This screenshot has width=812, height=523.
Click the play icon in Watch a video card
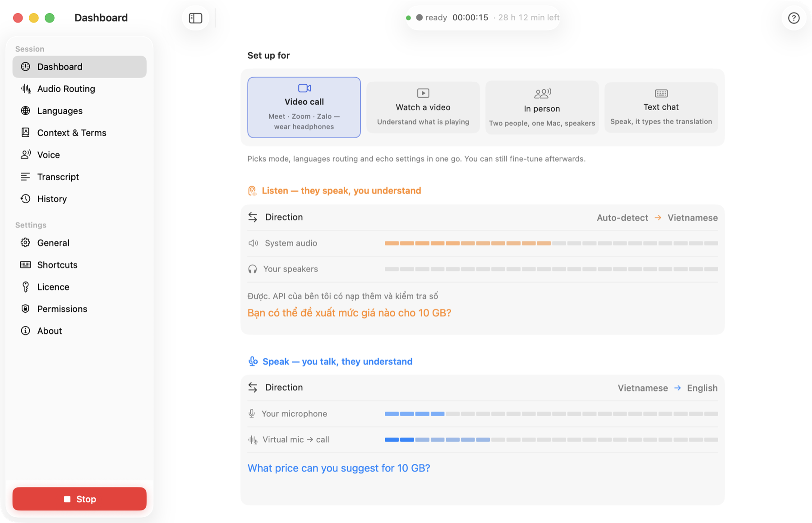tap(423, 93)
